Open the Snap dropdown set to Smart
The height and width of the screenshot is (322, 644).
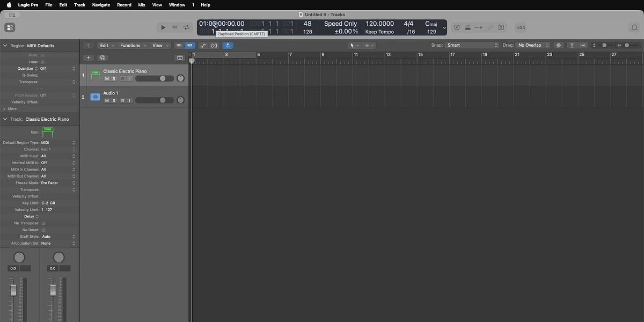(x=472, y=46)
